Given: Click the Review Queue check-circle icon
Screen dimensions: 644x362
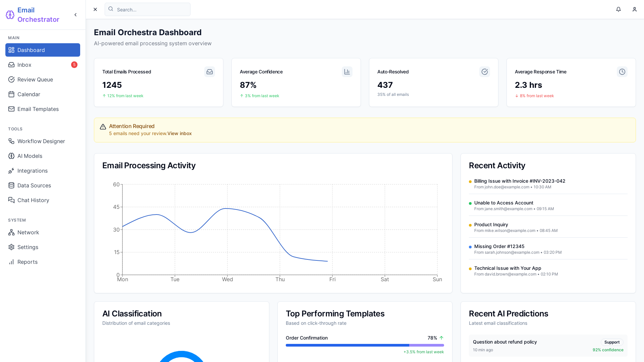Looking at the screenshot, I should click(x=11, y=79).
